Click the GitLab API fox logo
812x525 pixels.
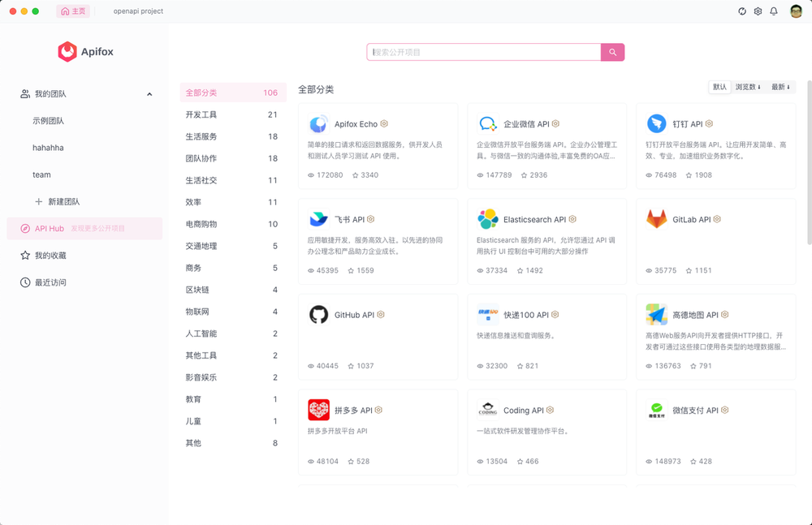tap(656, 219)
